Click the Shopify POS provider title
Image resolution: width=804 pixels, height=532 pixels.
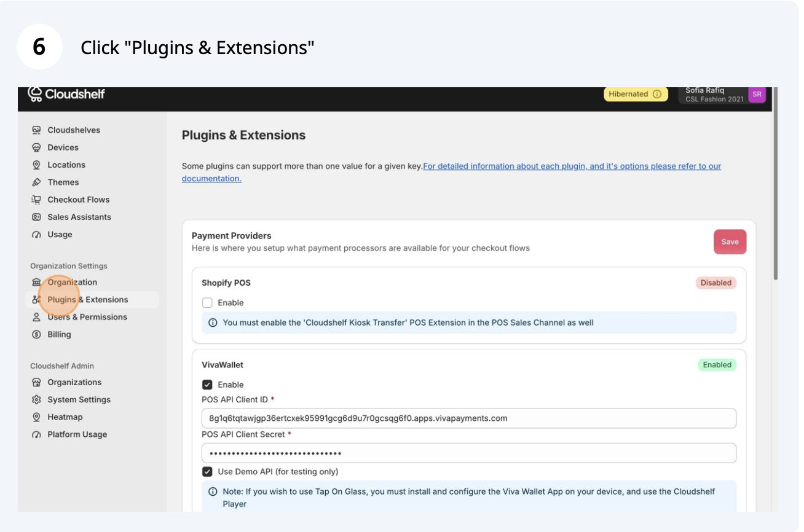(226, 283)
